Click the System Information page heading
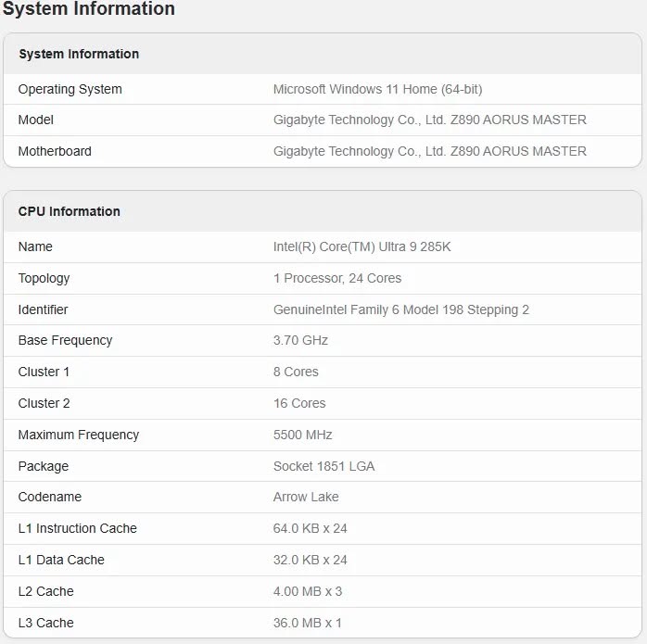The height and width of the screenshot is (644, 647). point(89,9)
